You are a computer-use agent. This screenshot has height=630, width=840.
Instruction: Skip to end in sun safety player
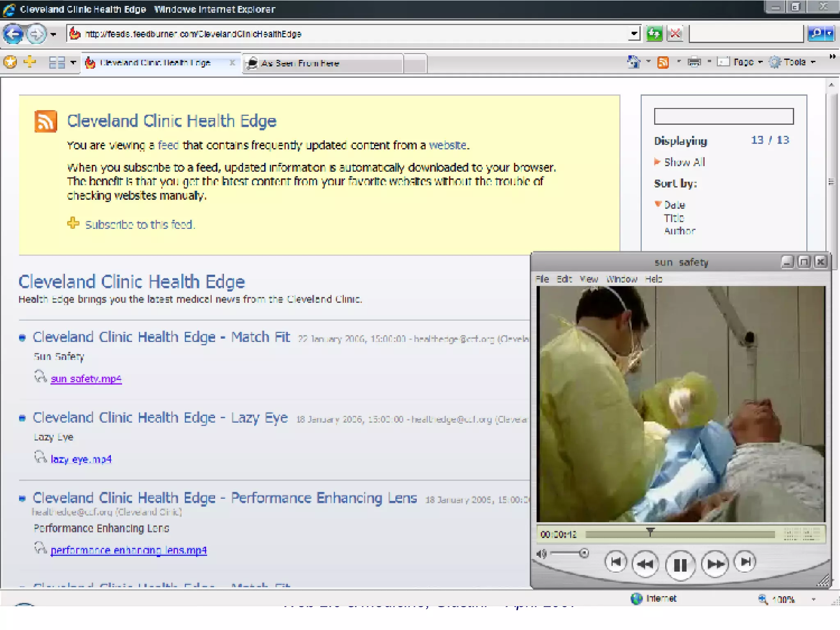(745, 562)
